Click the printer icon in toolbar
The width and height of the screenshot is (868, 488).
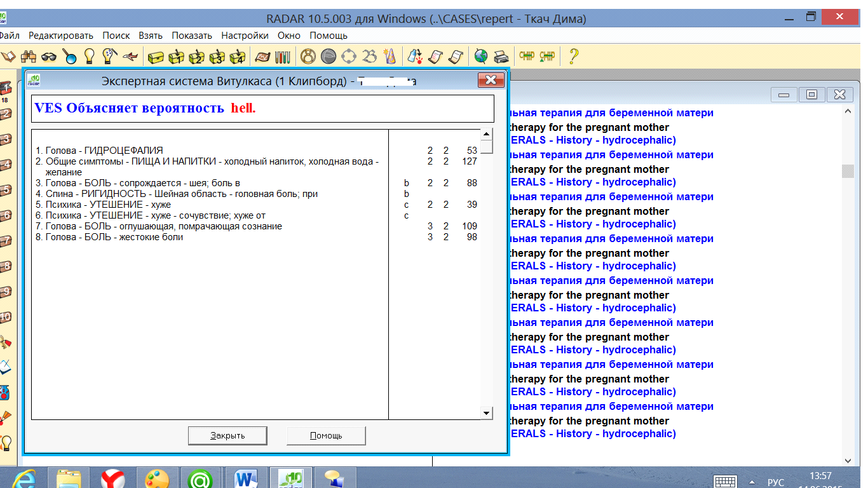501,57
